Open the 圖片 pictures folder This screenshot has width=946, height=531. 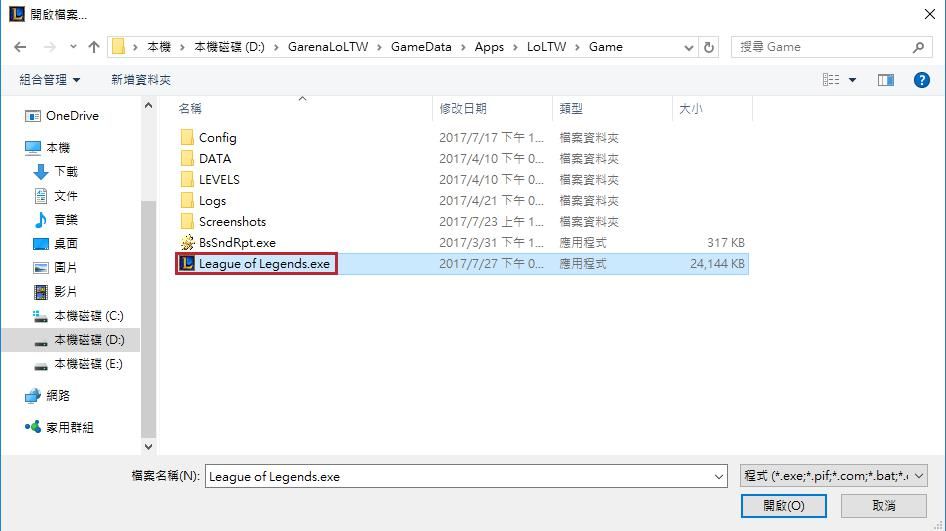point(56,268)
